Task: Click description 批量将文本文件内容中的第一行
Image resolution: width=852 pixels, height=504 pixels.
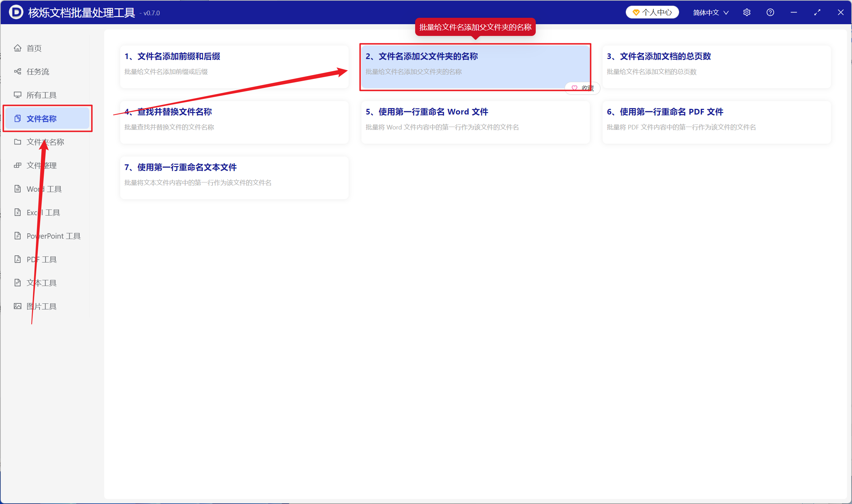Action: click(x=198, y=182)
